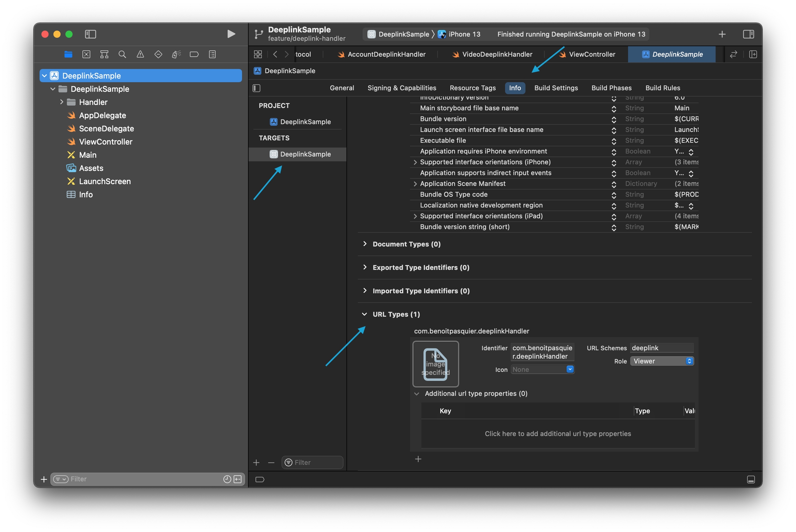Open the Find navigator magnifier icon

coord(122,54)
